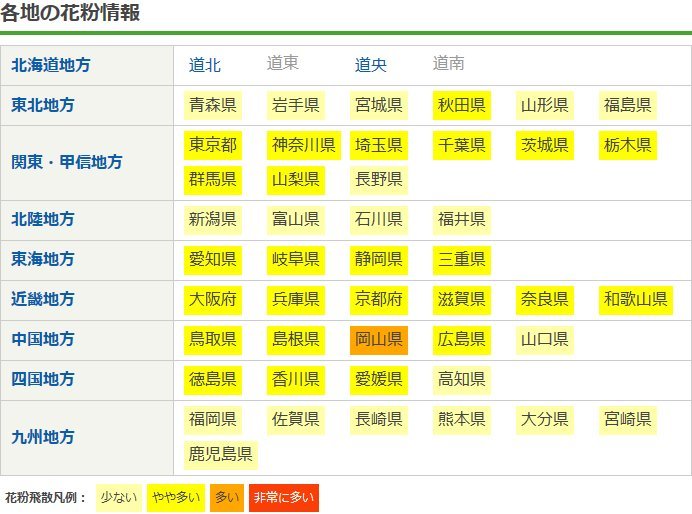Select 愛知県 in the 東海地方 row
This screenshot has width=692, height=514.
(212, 259)
